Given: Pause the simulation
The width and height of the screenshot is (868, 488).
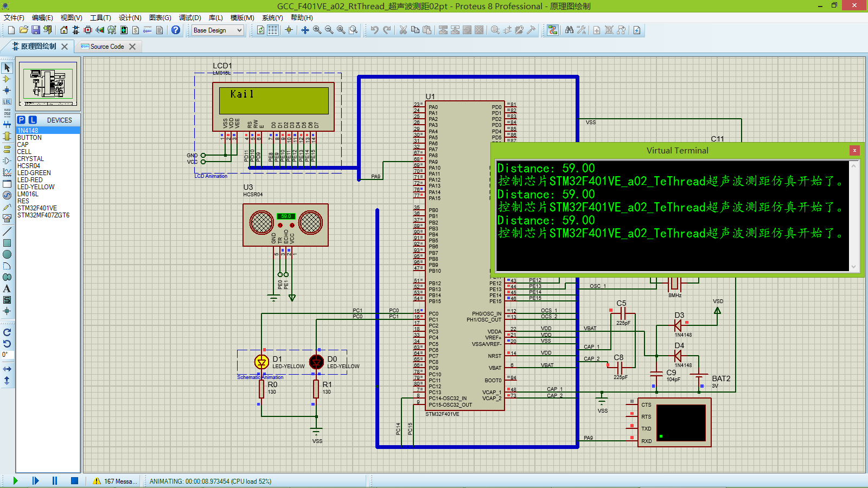Looking at the screenshot, I should (x=55, y=481).
